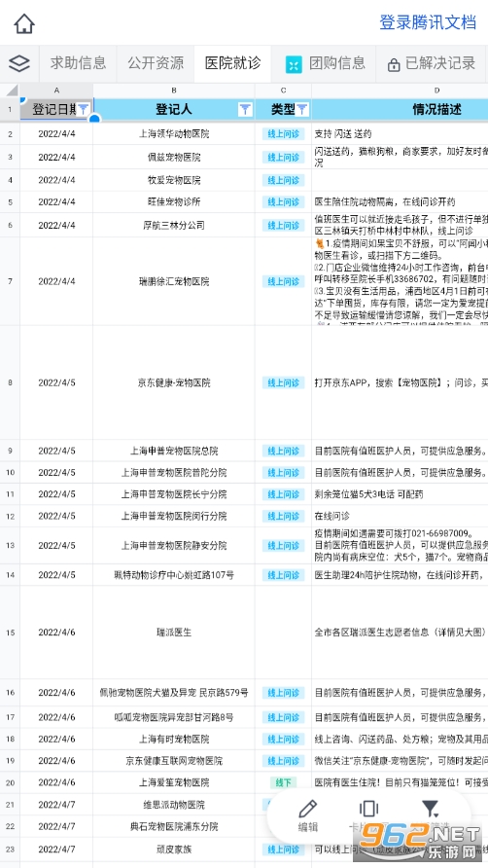
Task: Tap description 医生陪住院动物隔离,在线问诊开药
Action: click(x=385, y=202)
